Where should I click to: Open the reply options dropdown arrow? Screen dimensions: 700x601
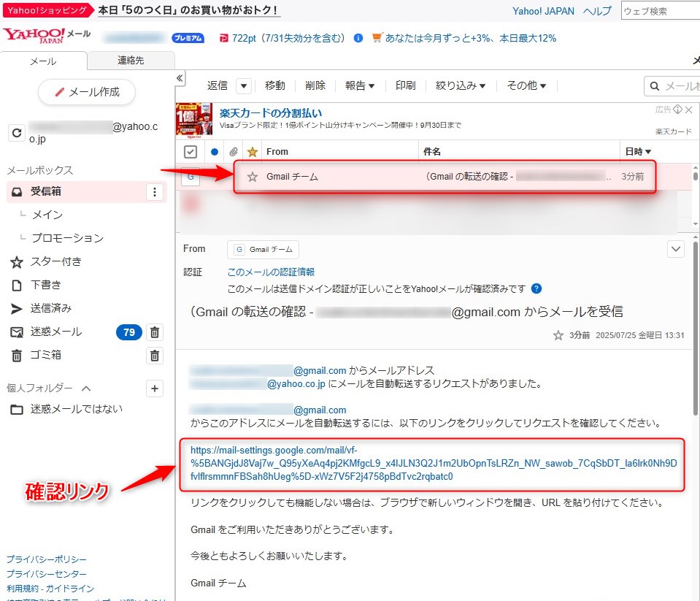(x=244, y=85)
